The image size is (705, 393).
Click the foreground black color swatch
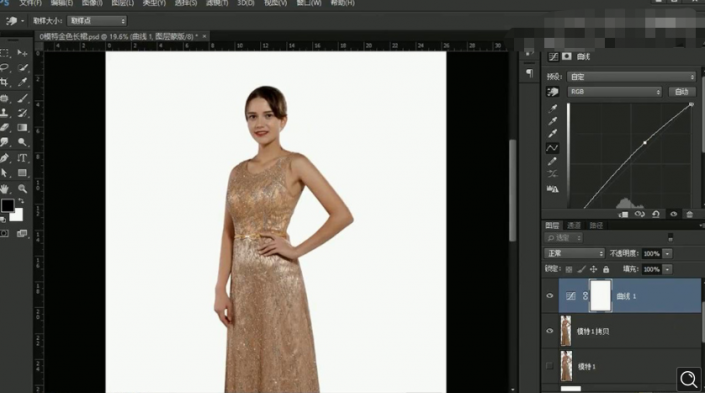click(7, 205)
